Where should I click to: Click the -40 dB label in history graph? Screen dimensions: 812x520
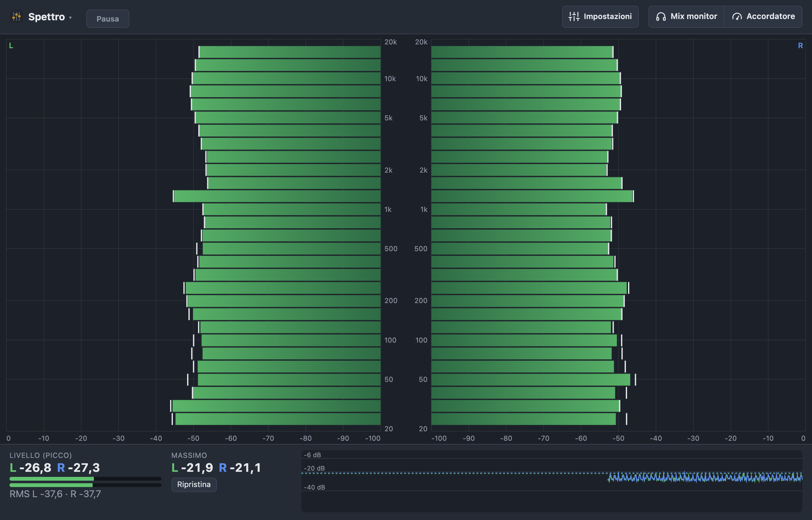[x=315, y=488]
